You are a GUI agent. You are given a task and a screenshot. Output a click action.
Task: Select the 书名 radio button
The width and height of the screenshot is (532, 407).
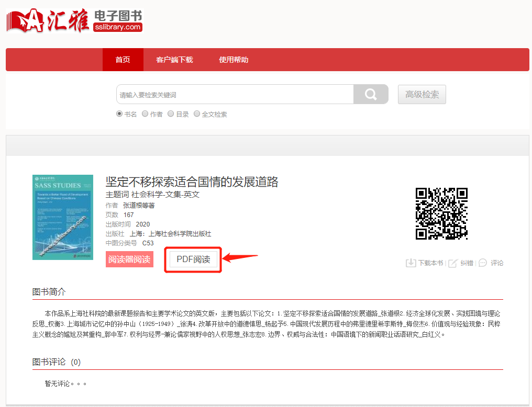pos(119,114)
